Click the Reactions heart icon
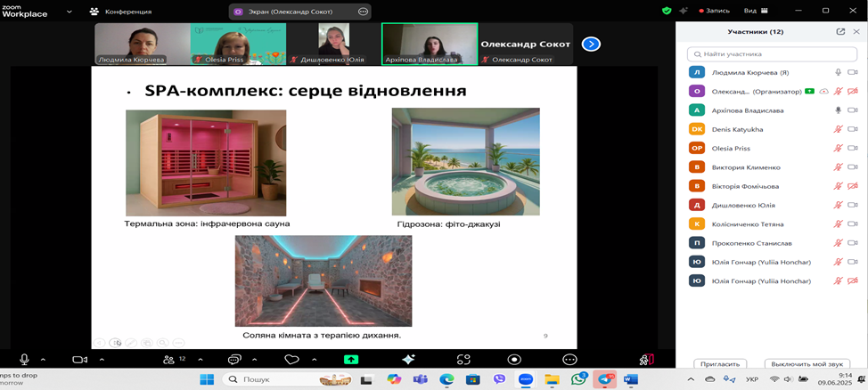This screenshot has width=868, height=390. tap(291, 360)
